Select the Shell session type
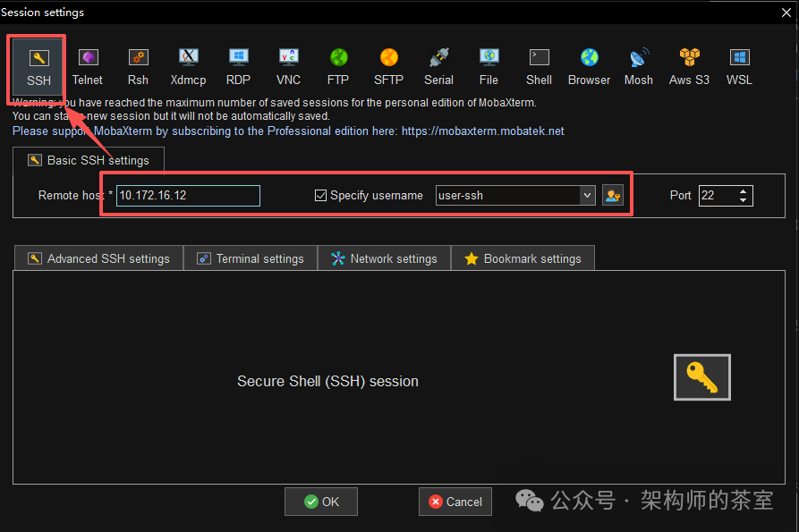Viewport: 799px width, 532px height. [540, 67]
